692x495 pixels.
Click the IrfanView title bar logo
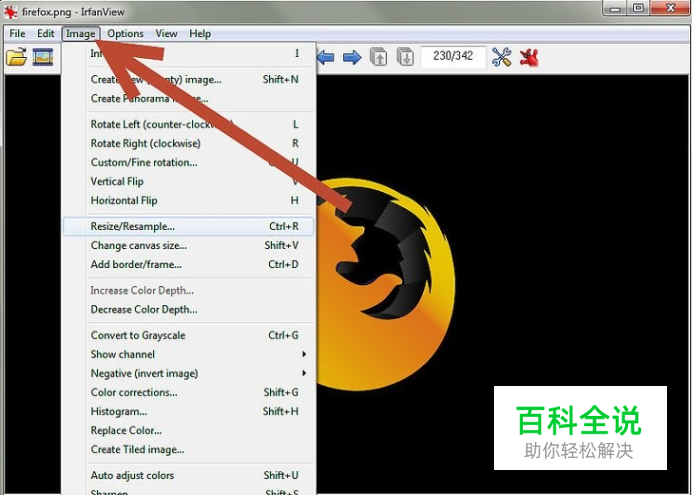[11, 11]
